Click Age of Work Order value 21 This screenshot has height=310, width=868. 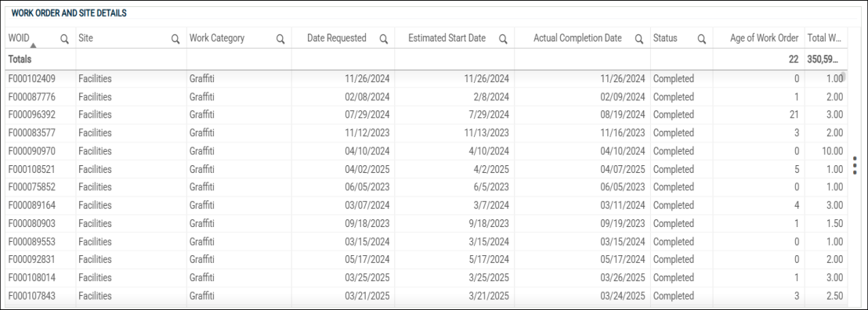click(794, 114)
